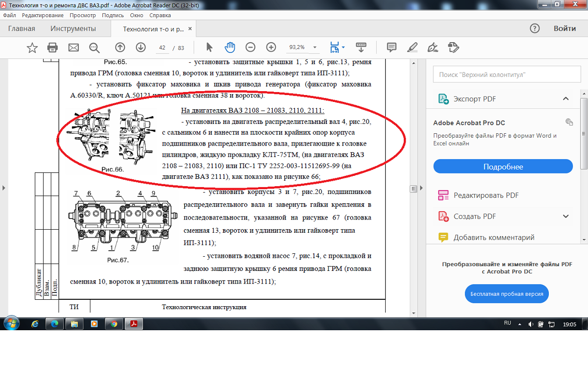This screenshot has height=387, width=588.
Task: Click the tools search input field
Action: 503,75
